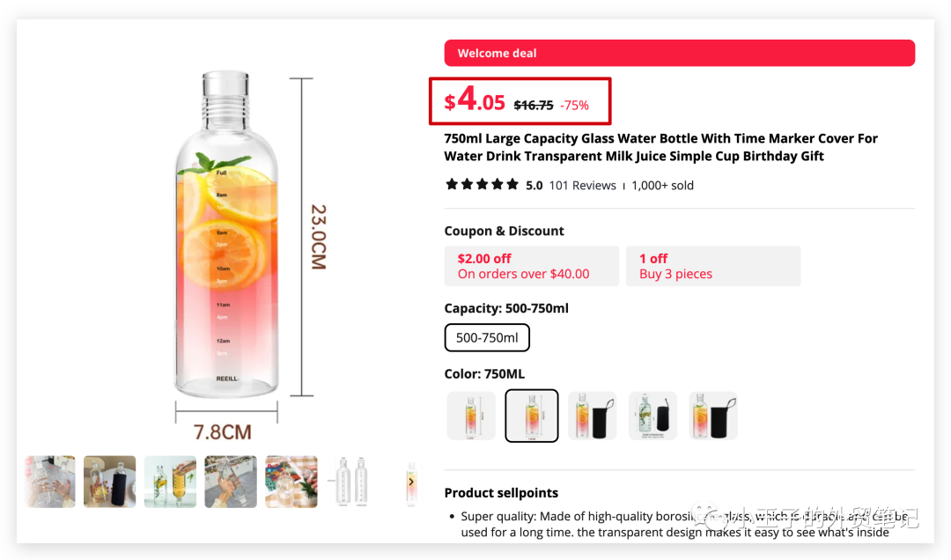Click the main product bottle image
The width and height of the screenshot is (951, 560).
pos(227,238)
